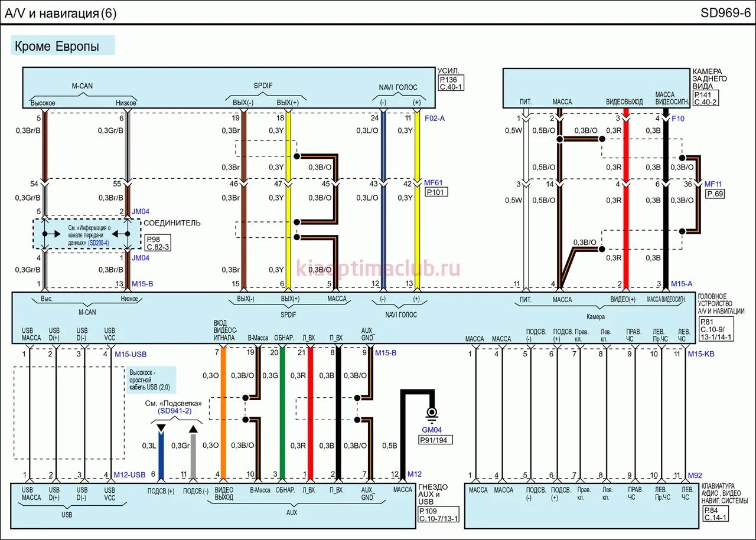Click the page reference P.98
The image size is (756, 540).
click(153, 239)
